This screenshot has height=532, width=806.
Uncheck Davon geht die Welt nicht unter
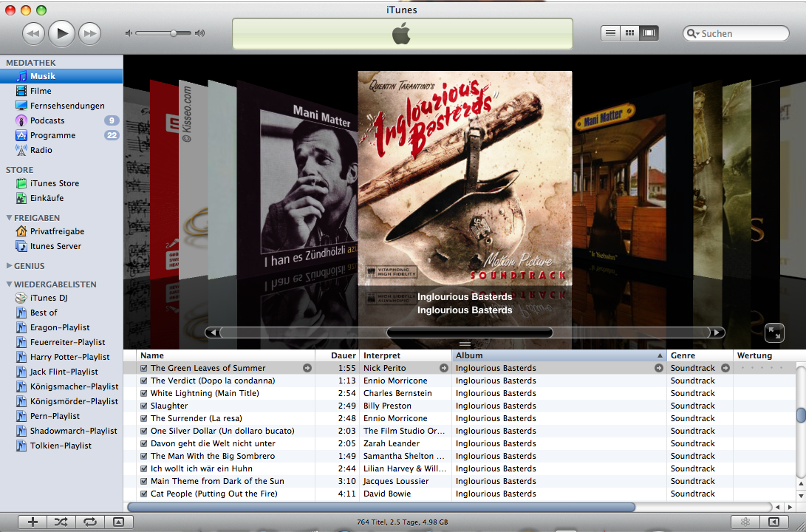pyautogui.click(x=144, y=443)
